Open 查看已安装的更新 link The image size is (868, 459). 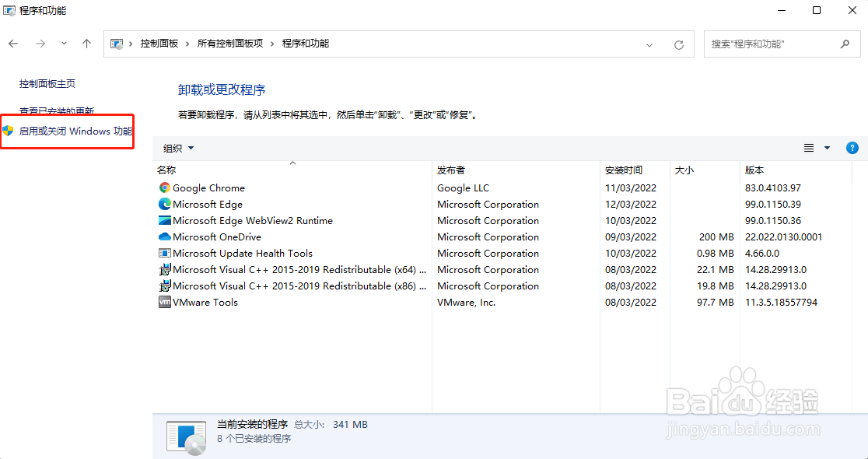pyautogui.click(x=57, y=111)
